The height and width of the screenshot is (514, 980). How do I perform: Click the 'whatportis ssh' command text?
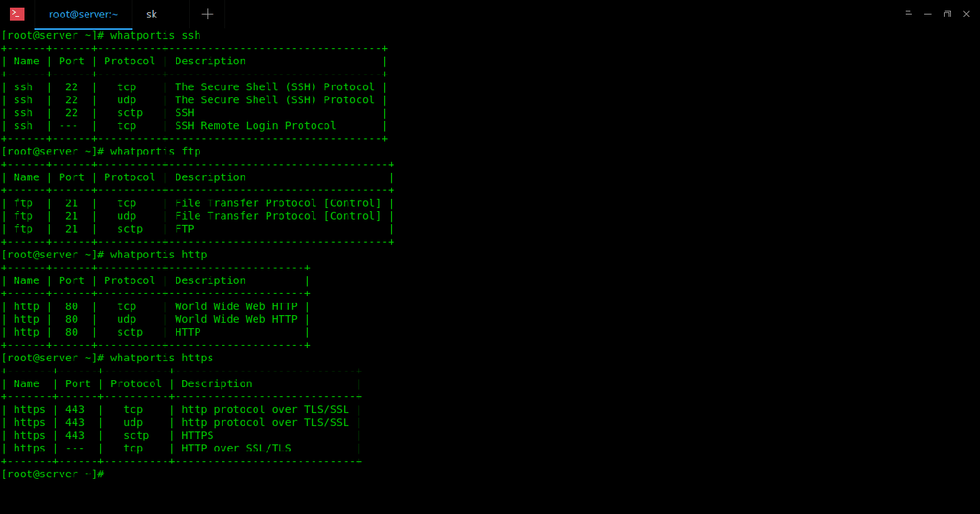(x=155, y=35)
